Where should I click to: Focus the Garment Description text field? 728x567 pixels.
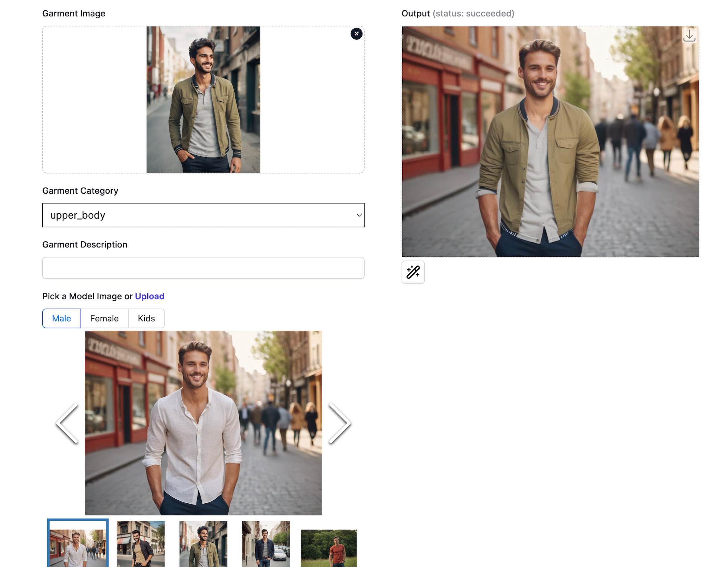(203, 268)
